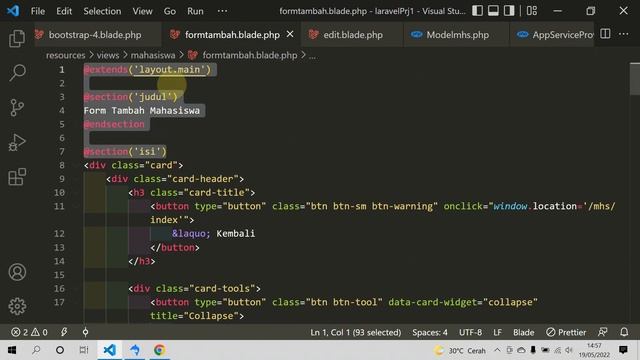Show hidden system tray icons
The height and width of the screenshot is (360, 640).
click(x=497, y=350)
